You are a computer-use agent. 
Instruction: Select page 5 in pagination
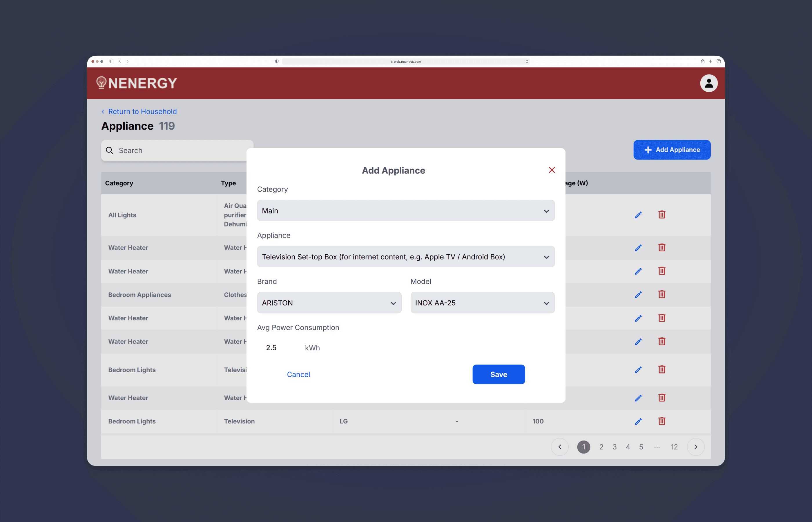pyautogui.click(x=641, y=447)
